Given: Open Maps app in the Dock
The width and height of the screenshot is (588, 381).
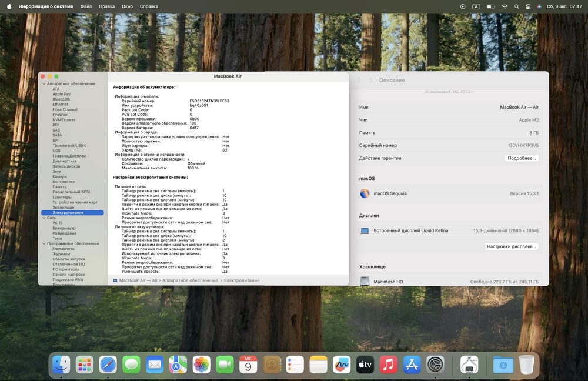Looking at the screenshot, I should click(x=178, y=365).
